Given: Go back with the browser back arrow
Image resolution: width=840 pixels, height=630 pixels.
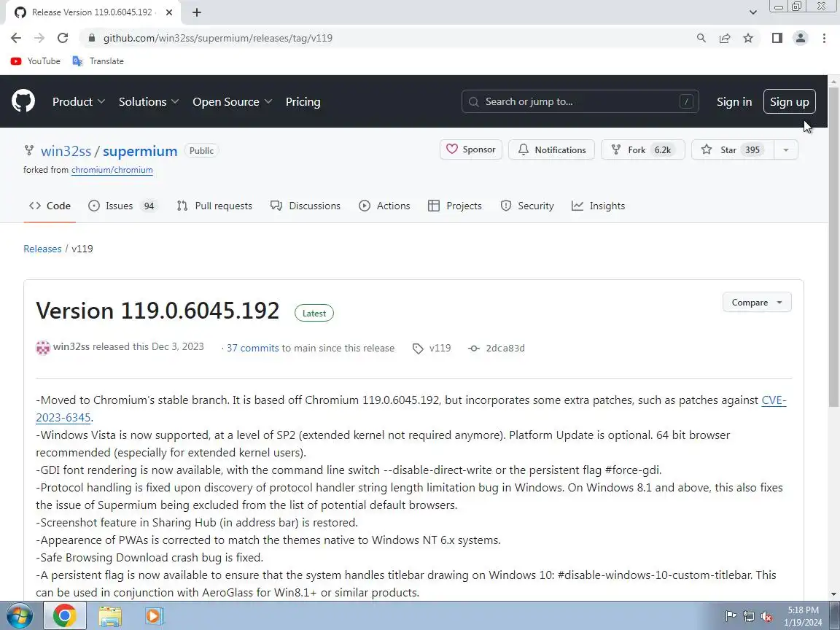Looking at the screenshot, I should [16, 38].
